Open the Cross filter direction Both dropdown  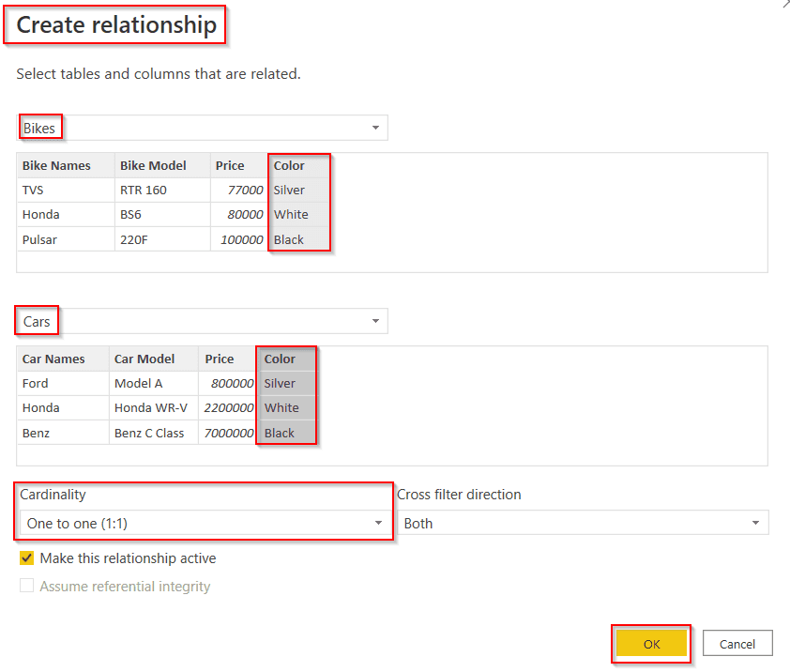tap(583, 523)
